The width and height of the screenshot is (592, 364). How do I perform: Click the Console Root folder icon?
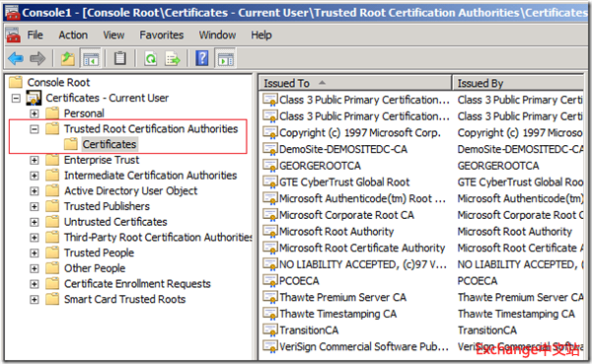(16, 82)
